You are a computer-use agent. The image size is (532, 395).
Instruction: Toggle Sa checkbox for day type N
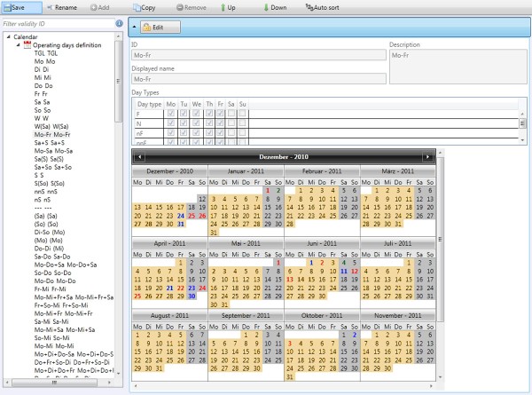pos(230,123)
